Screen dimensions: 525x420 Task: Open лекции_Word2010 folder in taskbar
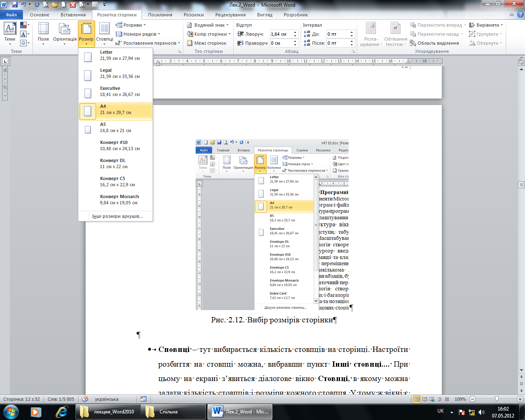108,412
